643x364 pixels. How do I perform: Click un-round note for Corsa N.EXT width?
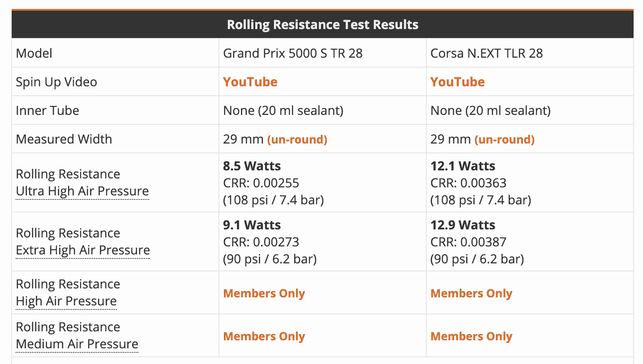click(x=505, y=140)
